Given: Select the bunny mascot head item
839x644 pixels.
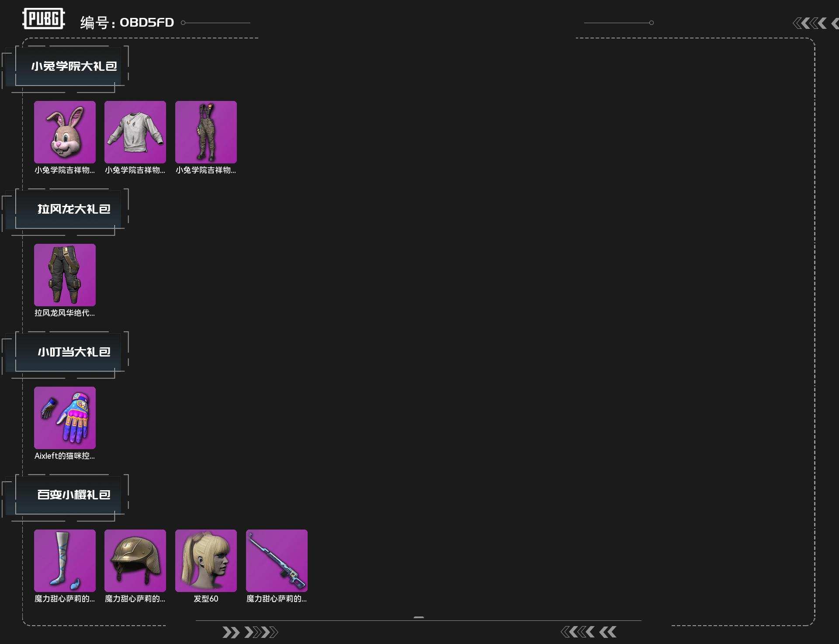Looking at the screenshot, I should [65, 132].
